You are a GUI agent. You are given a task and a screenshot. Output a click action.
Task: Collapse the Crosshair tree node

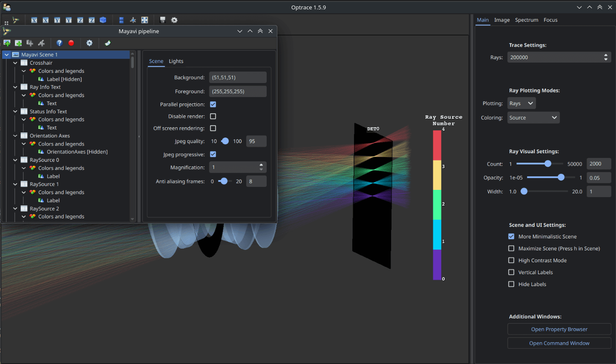15,63
